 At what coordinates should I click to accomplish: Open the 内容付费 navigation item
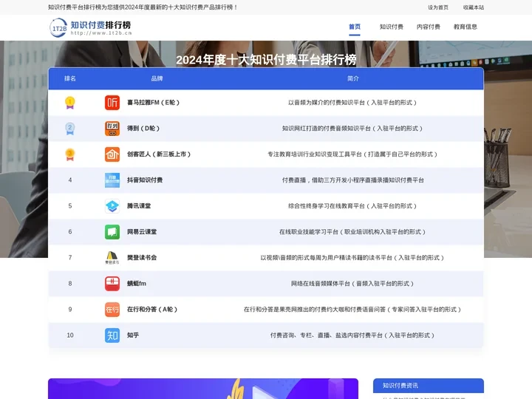[x=428, y=27]
